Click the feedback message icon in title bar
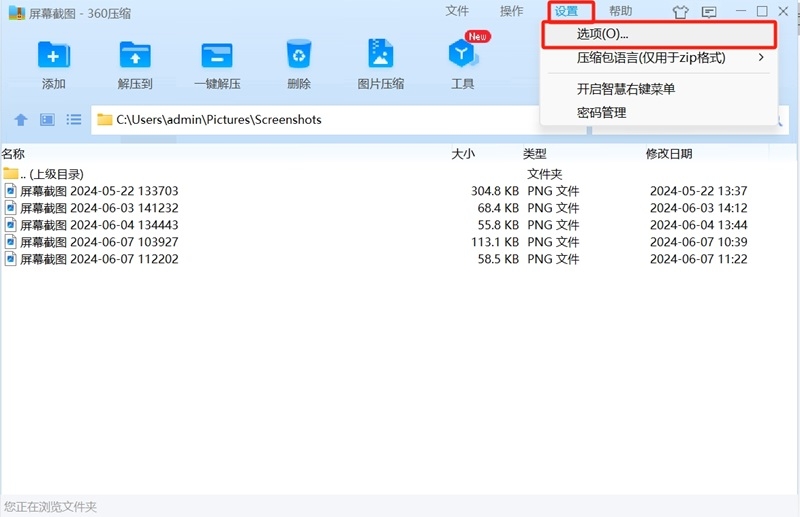Screen dimensions: 800x517 click(709, 12)
